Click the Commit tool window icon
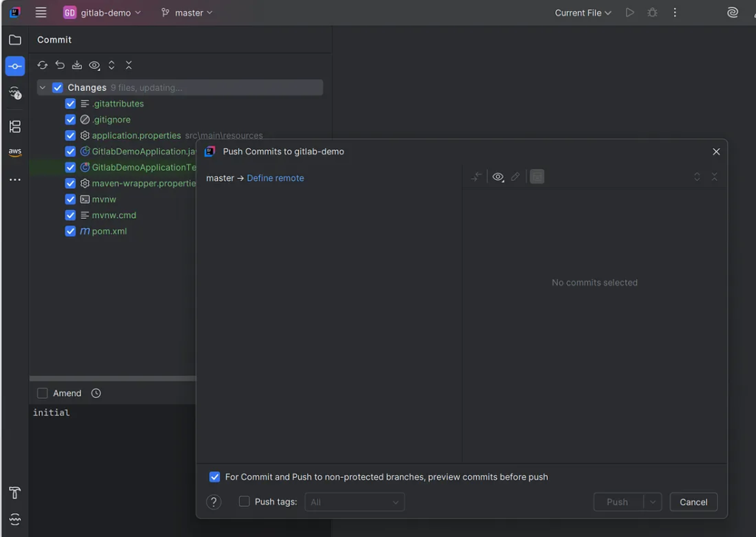 pos(15,66)
